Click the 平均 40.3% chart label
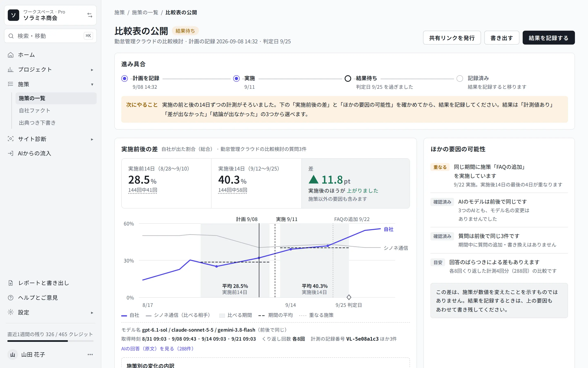The image size is (588, 368). [x=315, y=286]
